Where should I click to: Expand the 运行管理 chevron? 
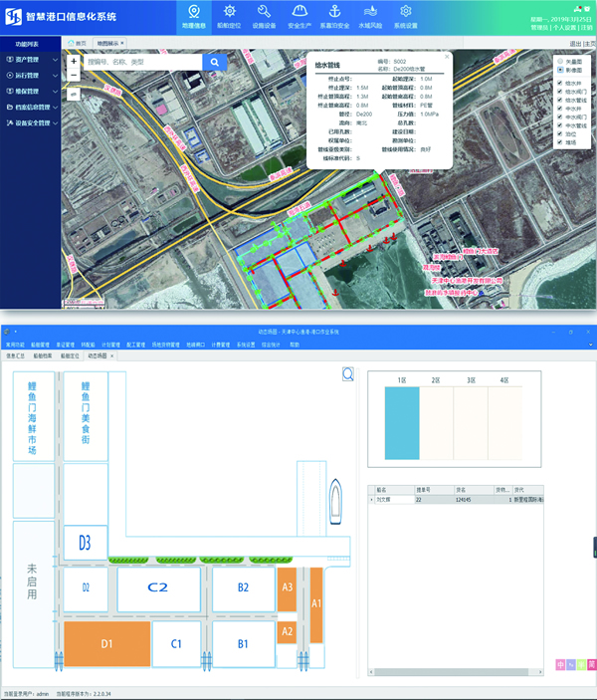tap(55, 76)
